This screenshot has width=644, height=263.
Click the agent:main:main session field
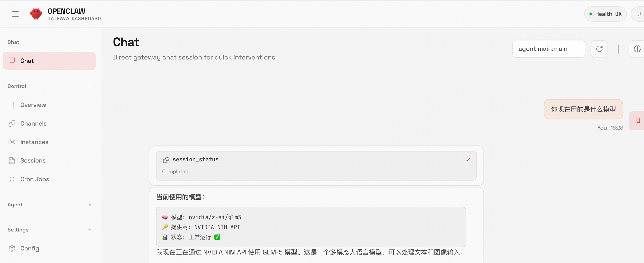(549, 49)
